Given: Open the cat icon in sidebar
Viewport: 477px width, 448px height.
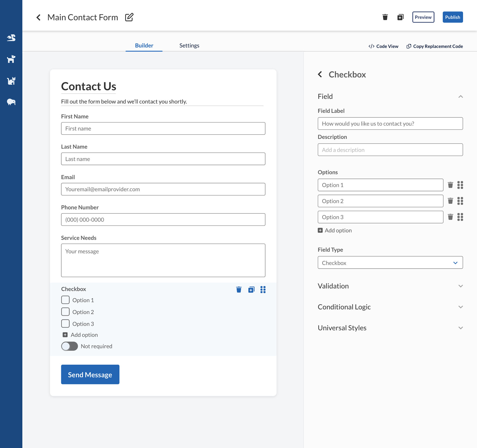Looking at the screenshot, I should [x=11, y=81].
